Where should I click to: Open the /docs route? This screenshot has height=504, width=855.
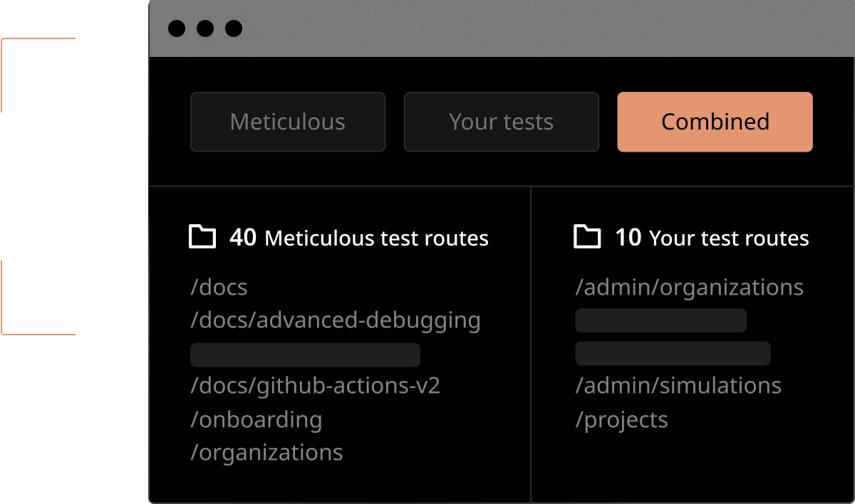point(219,288)
